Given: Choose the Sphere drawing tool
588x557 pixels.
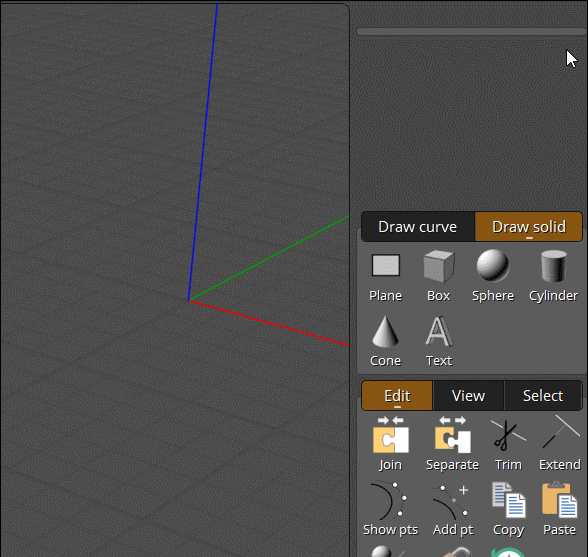Looking at the screenshot, I should pos(493,276).
